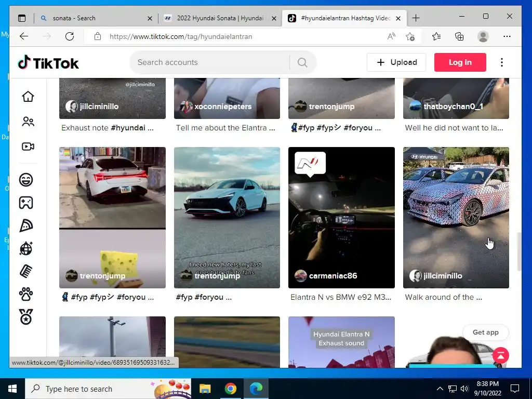This screenshot has width=532, height=399.
Task: Activate the Read aloud icon in address bar
Action: (x=391, y=36)
